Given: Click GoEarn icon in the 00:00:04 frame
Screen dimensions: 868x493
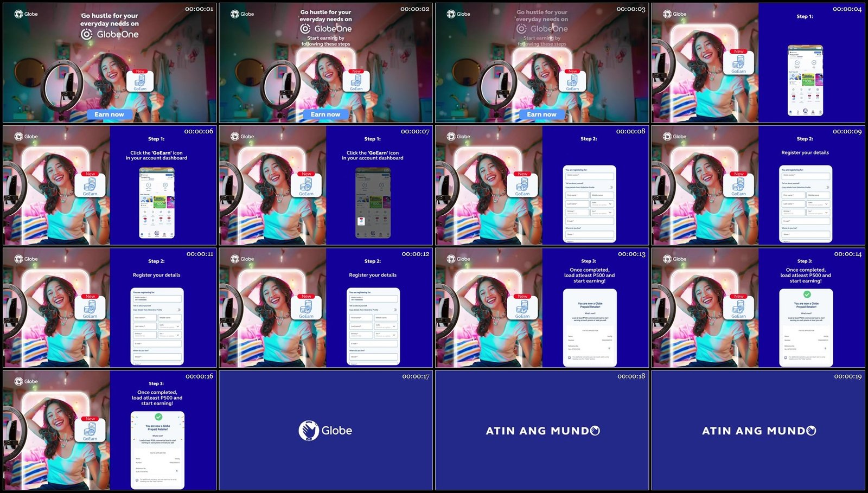Looking at the screenshot, I should click(x=738, y=62).
